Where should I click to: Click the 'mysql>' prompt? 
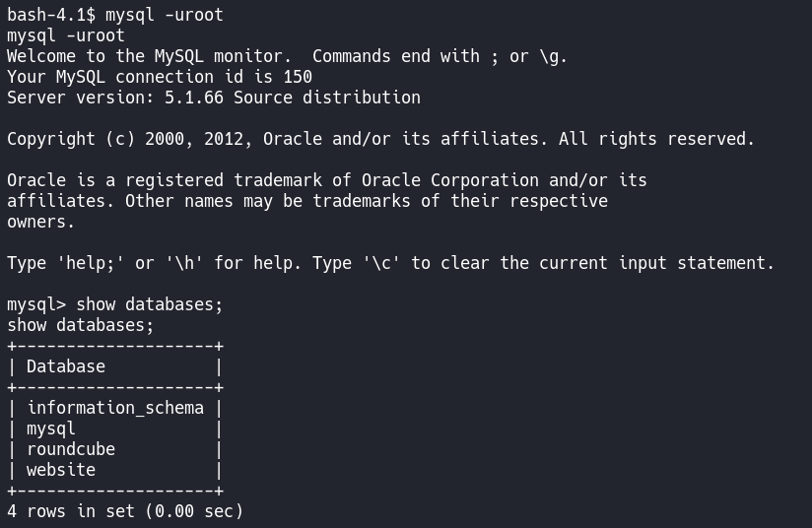click(x=35, y=304)
